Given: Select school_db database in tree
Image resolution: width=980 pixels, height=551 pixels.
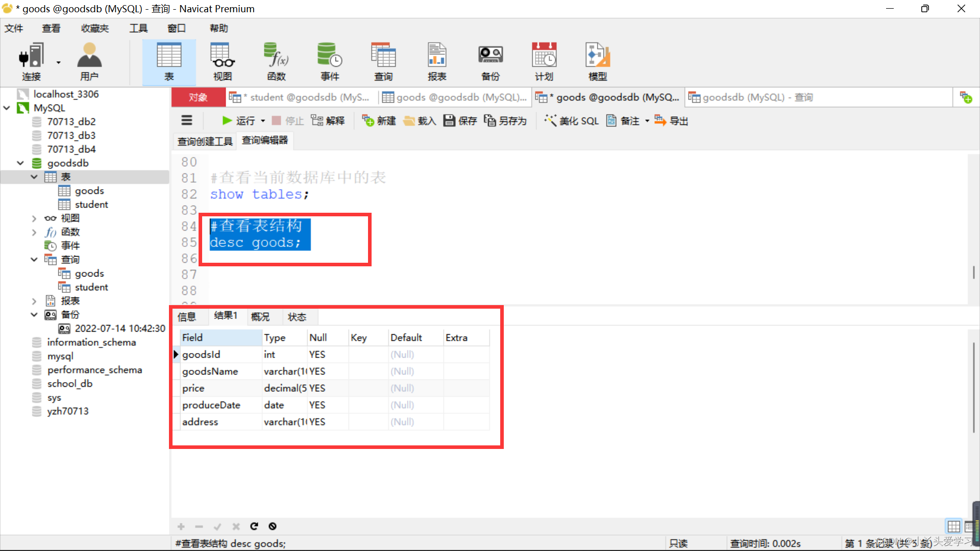Looking at the screenshot, I should [x=69, y=384].
